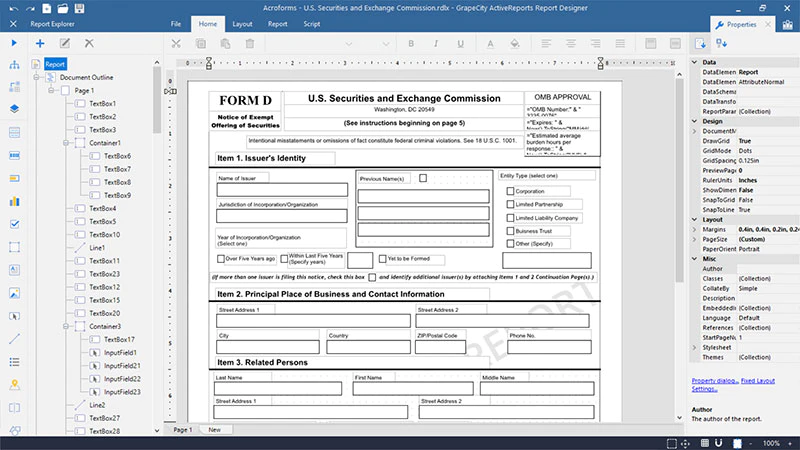The width and height of the screenshot is (800, 450).
Task: Open the Property dialog link
Action: pyautogui.click(x=715, y=381)
